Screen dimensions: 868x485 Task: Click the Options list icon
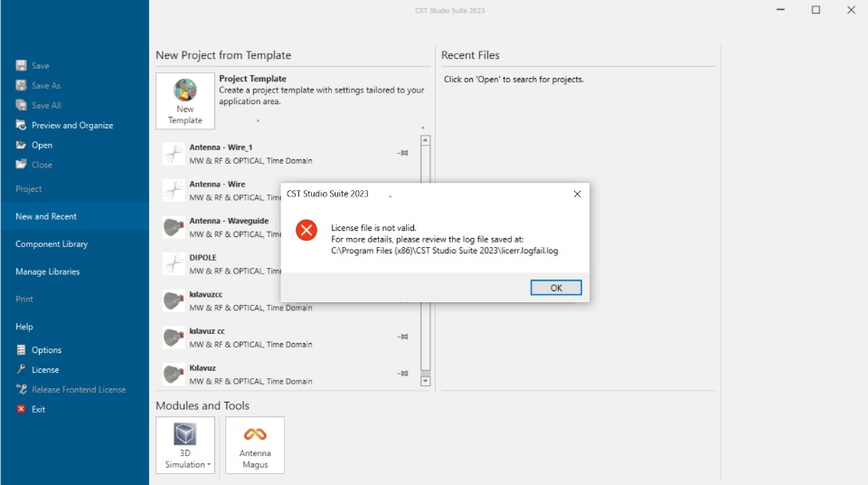click(21, 350)
